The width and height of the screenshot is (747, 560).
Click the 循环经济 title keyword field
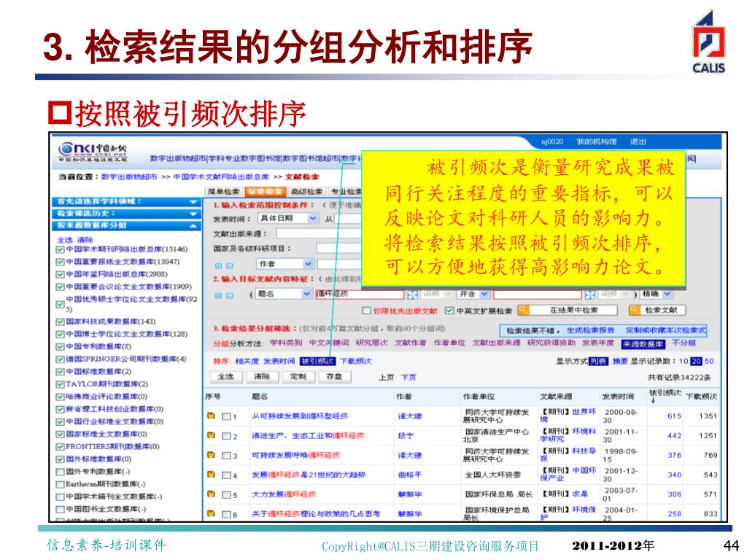pyautogui.click(x=360, y=295)
